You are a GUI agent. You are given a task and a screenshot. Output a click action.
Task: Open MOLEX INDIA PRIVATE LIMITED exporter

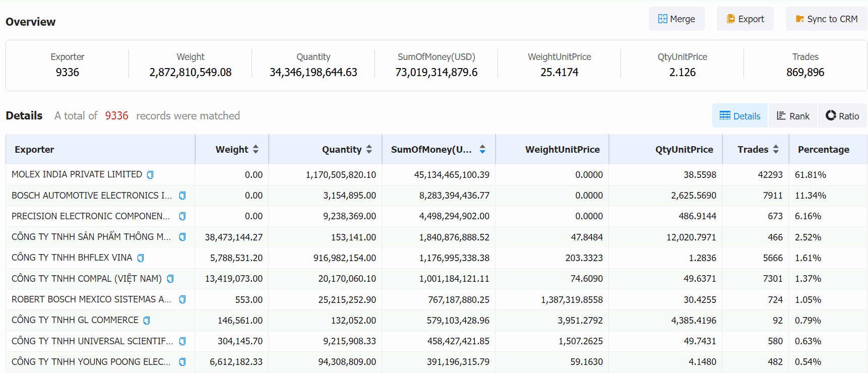[x=77, y=174]
